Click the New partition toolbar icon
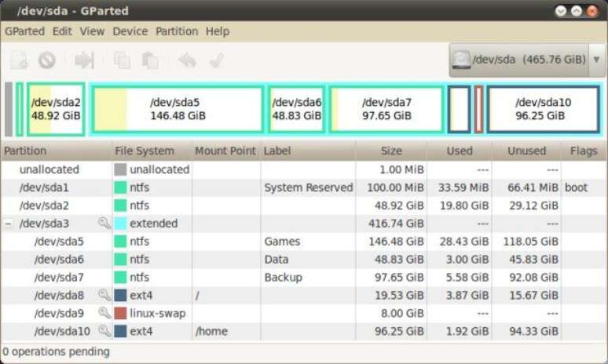The width and height of the screenshot is (608, 364). 19,60
